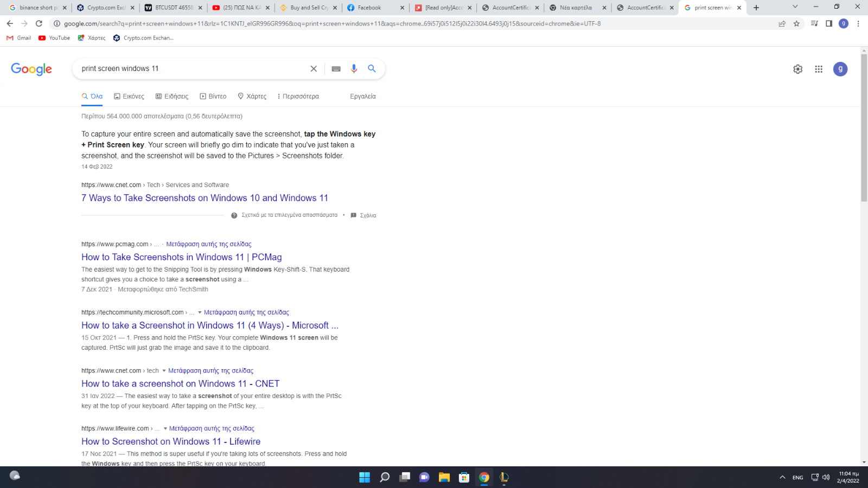The width and height of the screenshot is (868, 488).
Task: Switch to Βίντεο results tab
Action: tap(213, 96)
